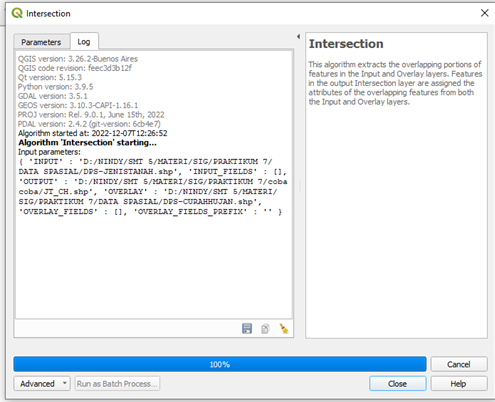Click the QGIS logo in title bar
495x402 pixels.
pos(17,13)
